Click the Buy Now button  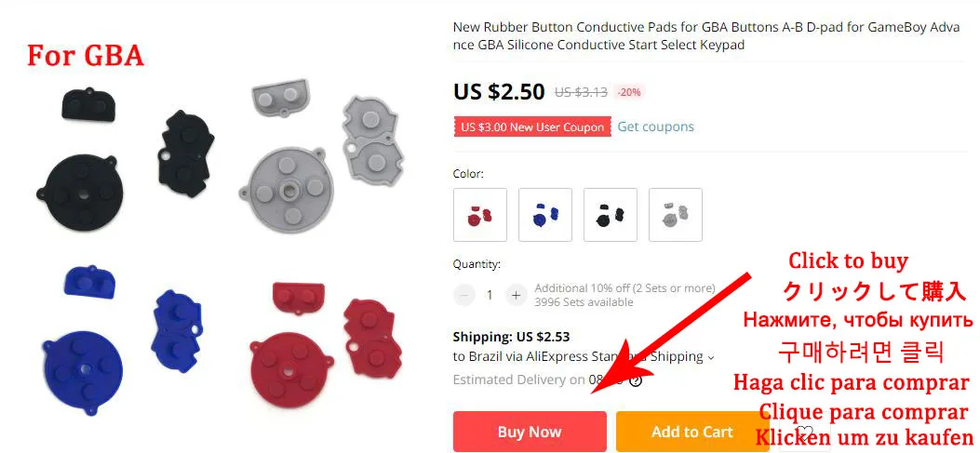point(530,431)
